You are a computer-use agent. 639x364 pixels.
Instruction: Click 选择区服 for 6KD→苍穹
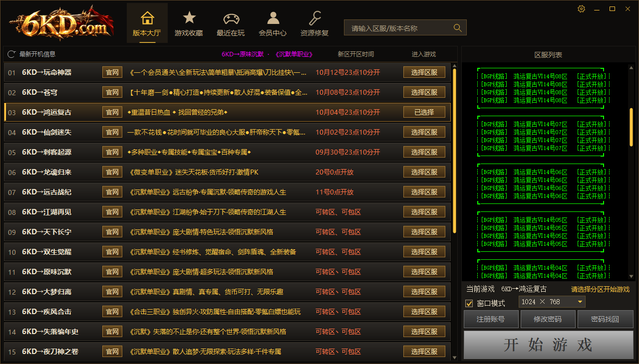[x=424, y=92]
